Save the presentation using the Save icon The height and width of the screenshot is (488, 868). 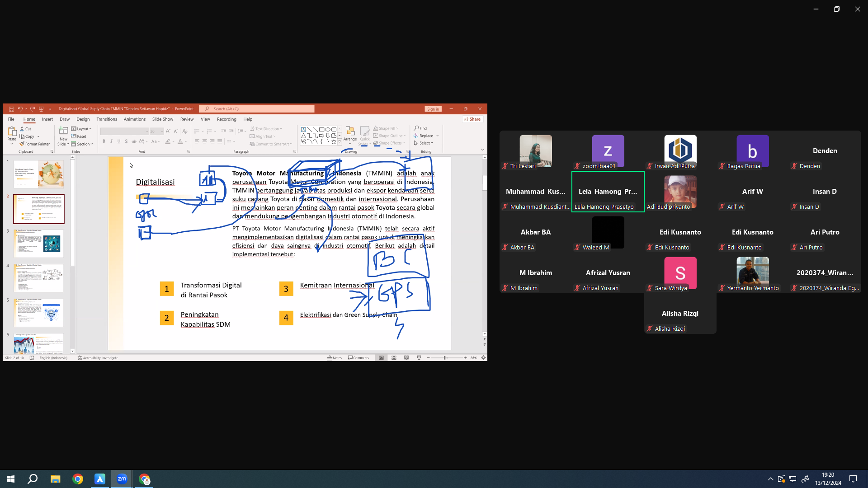pyautogui.click(x=11, y=109)
